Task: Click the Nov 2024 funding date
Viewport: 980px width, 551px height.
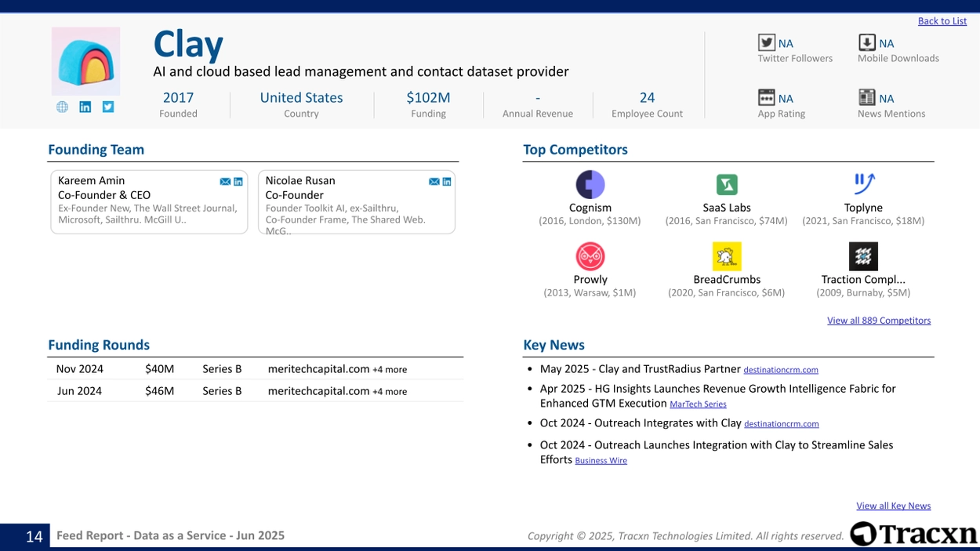Action: tap(79, 369)
